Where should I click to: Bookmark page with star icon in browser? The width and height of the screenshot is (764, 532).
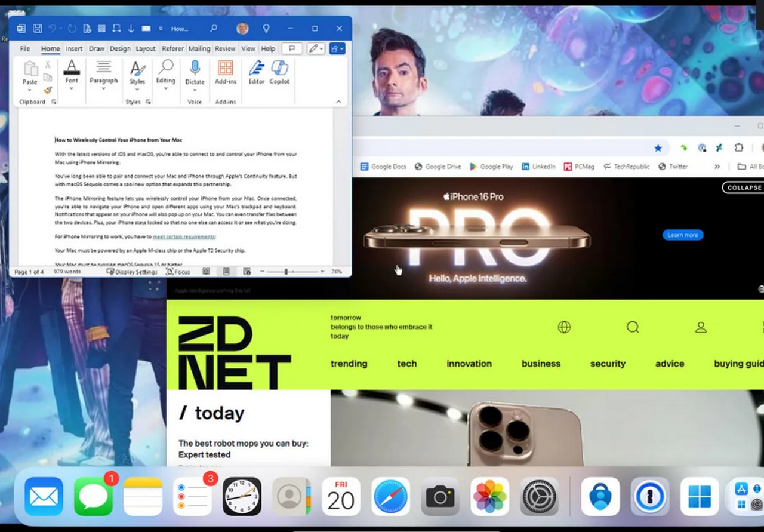[658, 147]
